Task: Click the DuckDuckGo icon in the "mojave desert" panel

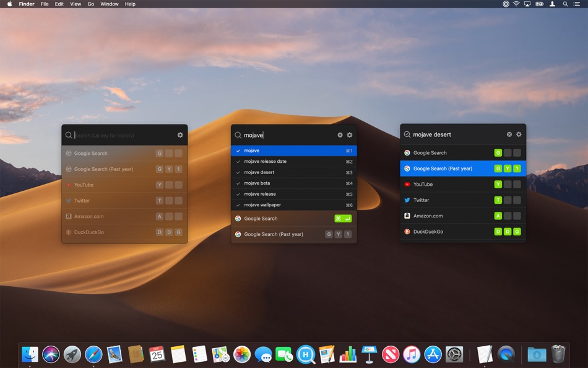Action: [x=407, y=232]
